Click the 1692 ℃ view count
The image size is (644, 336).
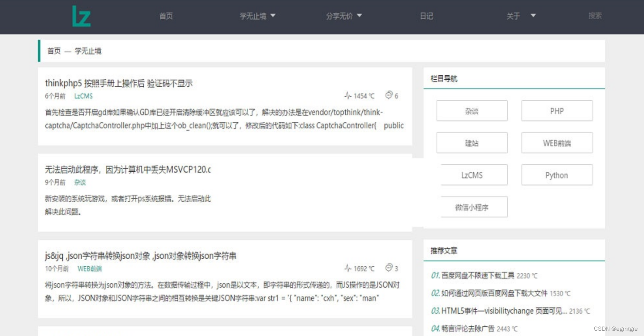[x=364, y=269]
